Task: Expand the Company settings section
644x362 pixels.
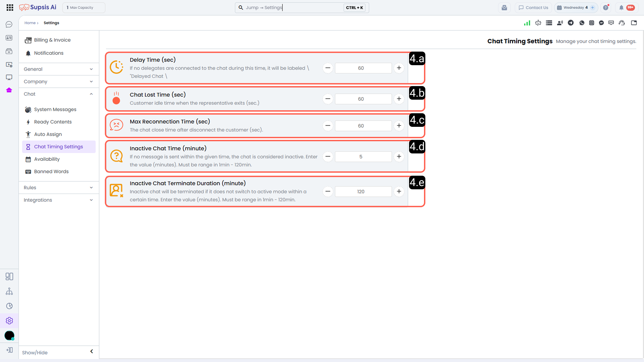Action: click(x=59, y=81)
